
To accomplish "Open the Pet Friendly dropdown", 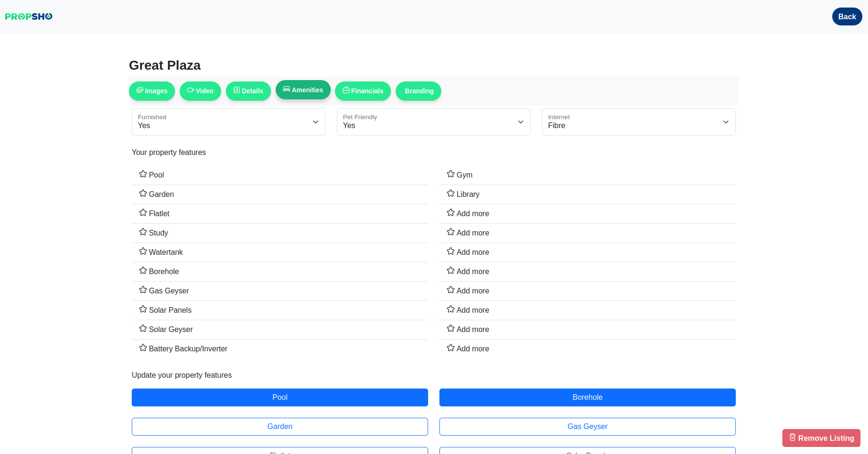I will click(x=434, y=122).
